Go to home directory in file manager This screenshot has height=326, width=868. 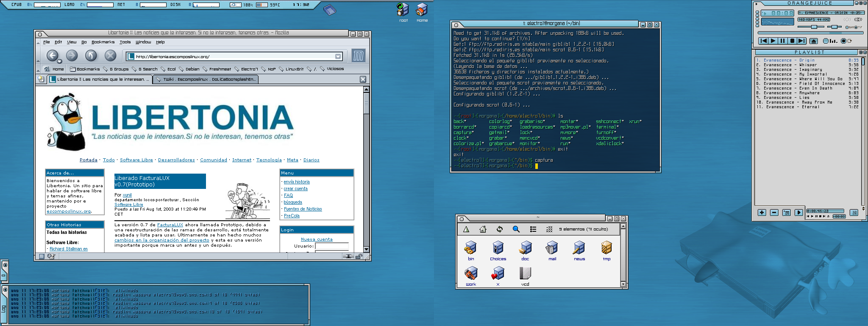tap(483, 229)
